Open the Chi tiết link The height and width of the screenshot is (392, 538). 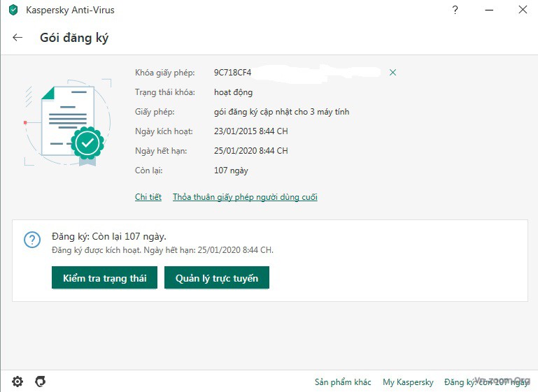[x=148, y=197]
